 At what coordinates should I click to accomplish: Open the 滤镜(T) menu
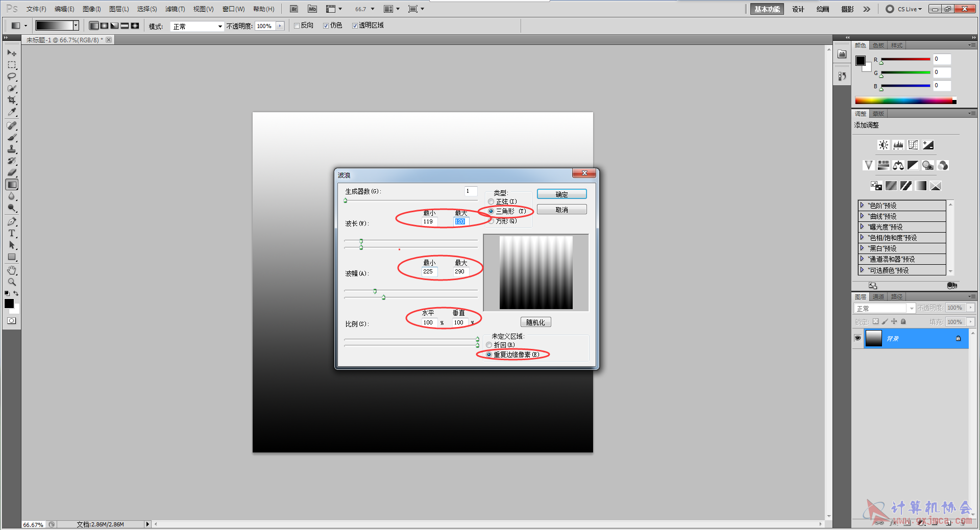175,9
